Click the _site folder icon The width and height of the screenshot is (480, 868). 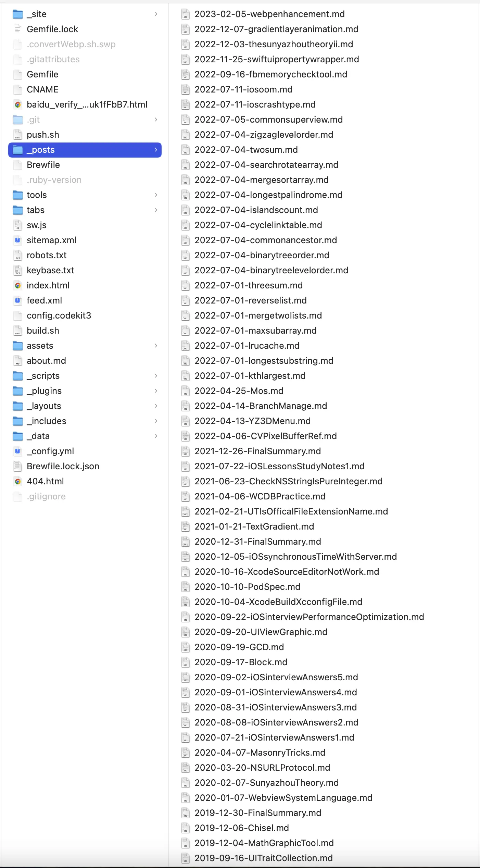[18, 14]
